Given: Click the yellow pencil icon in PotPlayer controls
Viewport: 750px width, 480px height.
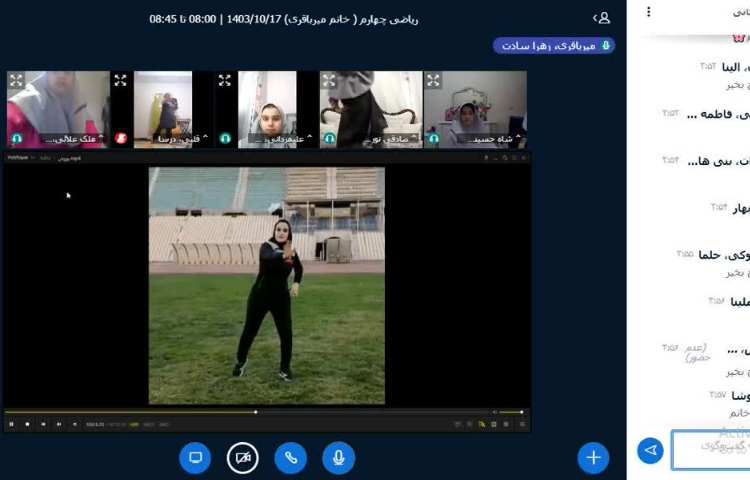Looking at the screenshot, I should pyautogui.click(x=482, y=424).
